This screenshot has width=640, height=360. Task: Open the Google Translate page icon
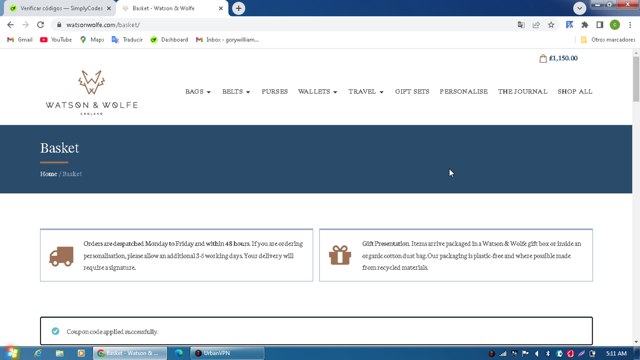[521, 25]
